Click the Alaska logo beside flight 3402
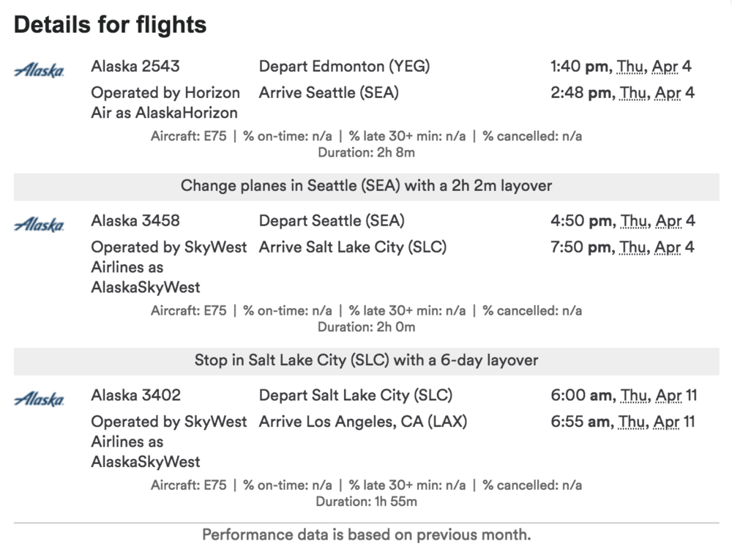 click(x=39, y=399)
